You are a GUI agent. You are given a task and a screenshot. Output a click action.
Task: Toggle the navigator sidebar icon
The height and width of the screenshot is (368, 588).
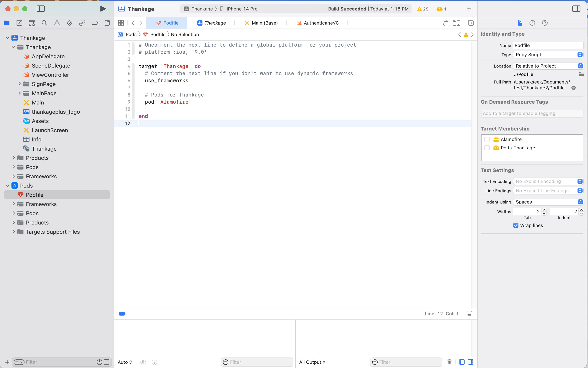tap(41, 9)
